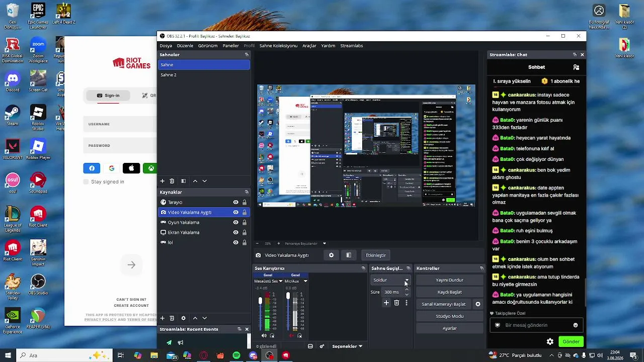The height and width of the screenshot is (362, 644).
Task: Click Kaydı Başlat to start recording
Action: click(450, 292)
